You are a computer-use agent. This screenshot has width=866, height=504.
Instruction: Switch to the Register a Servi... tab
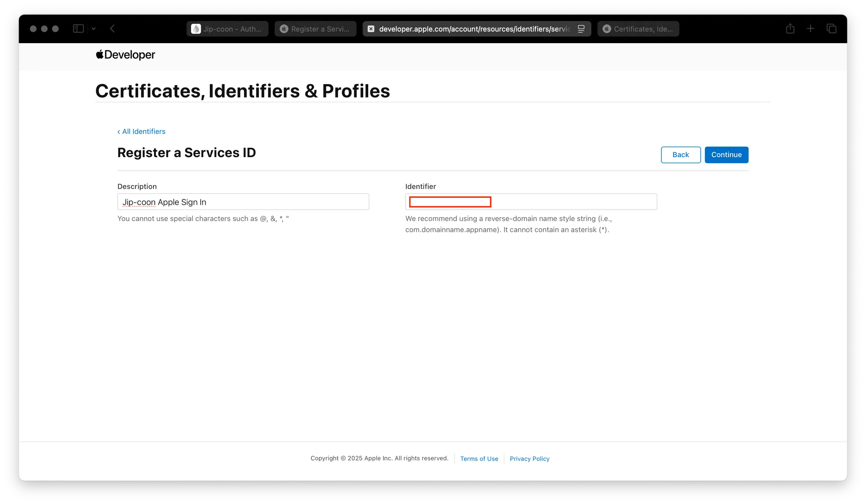pos(315,29)
